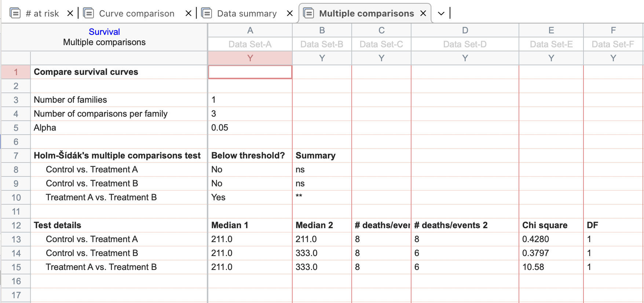Close the Data summary tab

290,14
